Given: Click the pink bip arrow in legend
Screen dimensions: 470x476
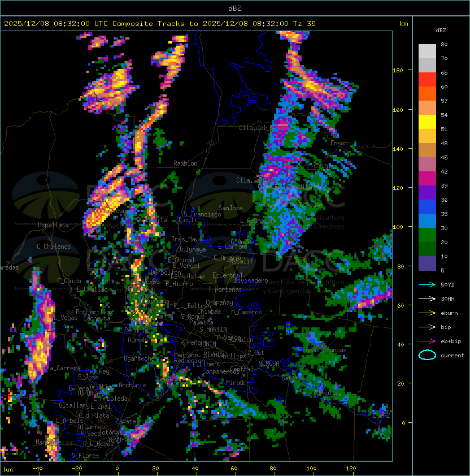Looking at the screenshot, I should point(427,327).
